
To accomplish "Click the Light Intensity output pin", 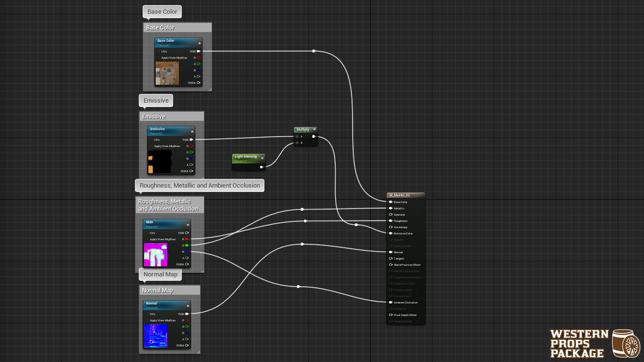I will click(261, 167).
